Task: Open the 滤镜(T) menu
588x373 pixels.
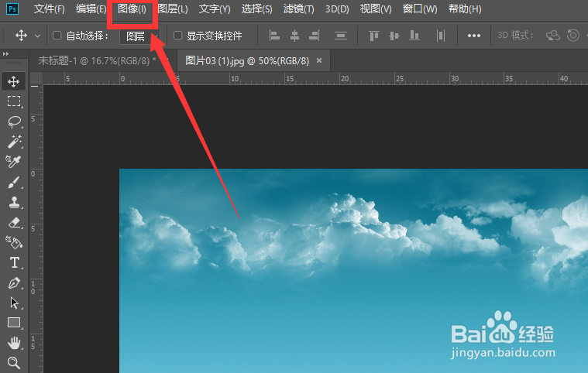Action: pyautogui.click(x=299, y=9)
